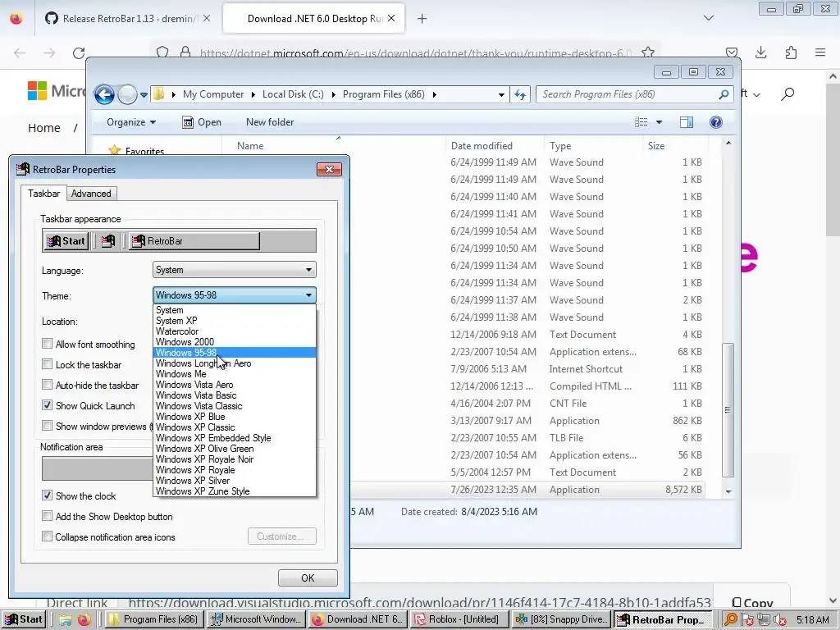Expand Program Files (x86) breadcrumb arrow
The width and height of the screenshot is (840, 630).
[x=435, y=95]
